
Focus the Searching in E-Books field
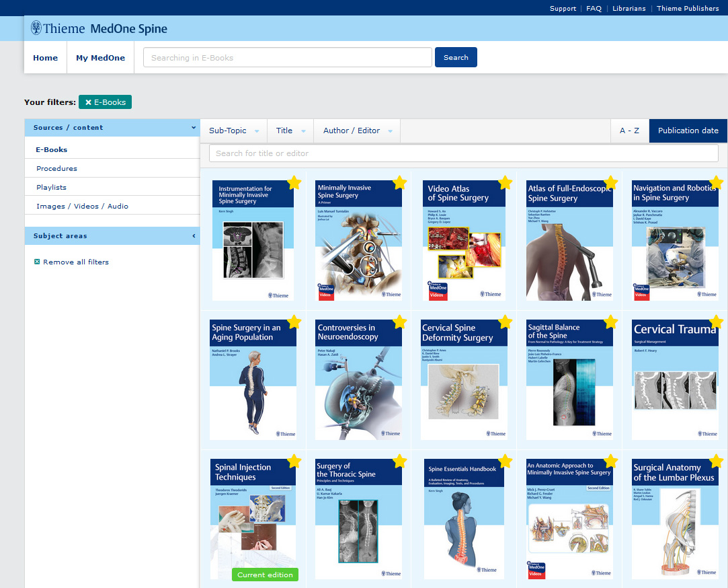(x=288, y=57)
